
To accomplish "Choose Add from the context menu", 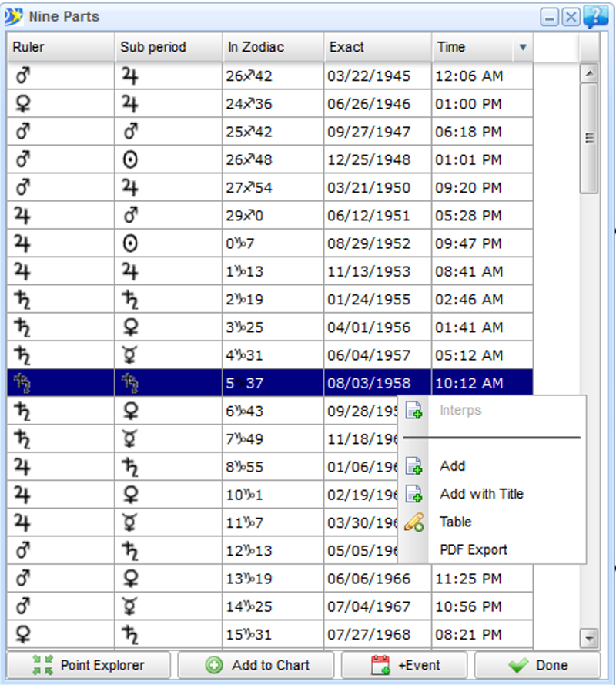I will [452, 466].
